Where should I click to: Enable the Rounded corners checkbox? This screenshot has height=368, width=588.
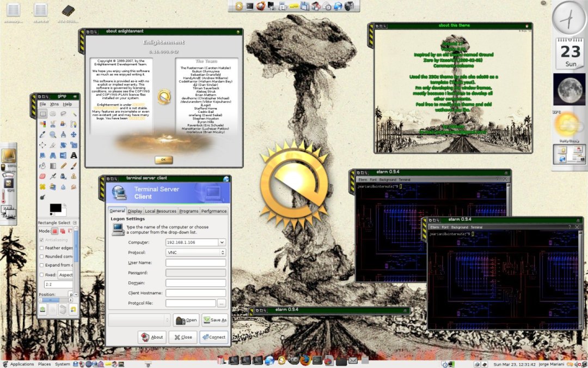41,256
